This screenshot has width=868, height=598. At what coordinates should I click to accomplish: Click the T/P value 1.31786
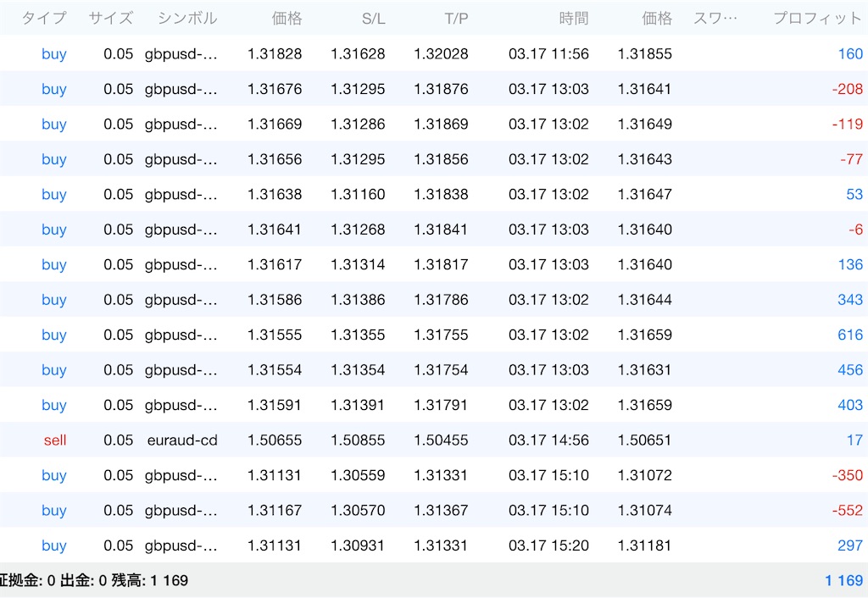tap(441, 299)
